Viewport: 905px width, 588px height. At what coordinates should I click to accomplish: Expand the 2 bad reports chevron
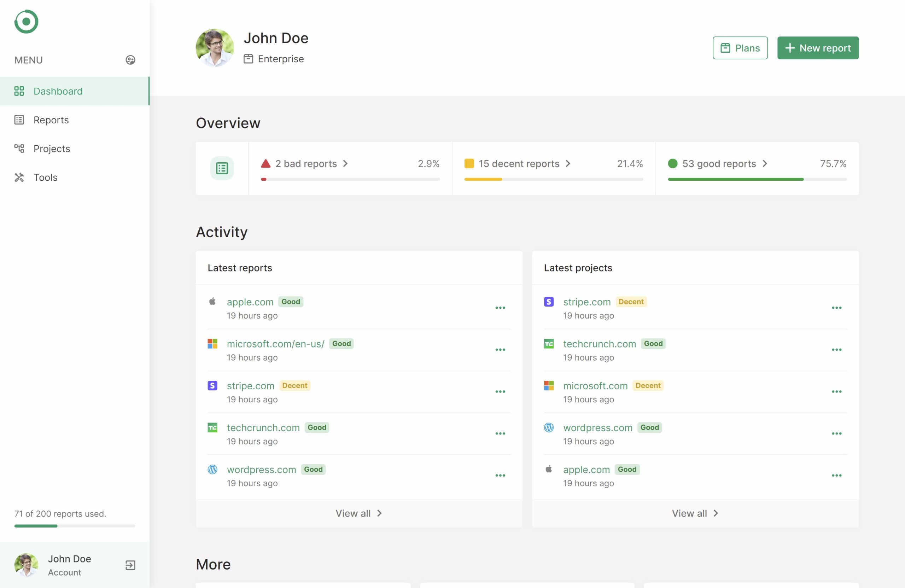tap(345, 164)
